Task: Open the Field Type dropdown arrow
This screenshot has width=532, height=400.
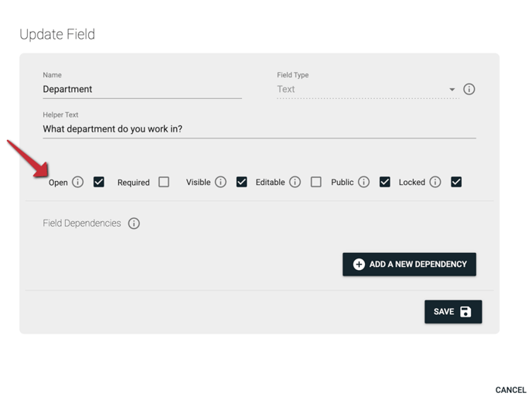Action: (x=452, y=90)
